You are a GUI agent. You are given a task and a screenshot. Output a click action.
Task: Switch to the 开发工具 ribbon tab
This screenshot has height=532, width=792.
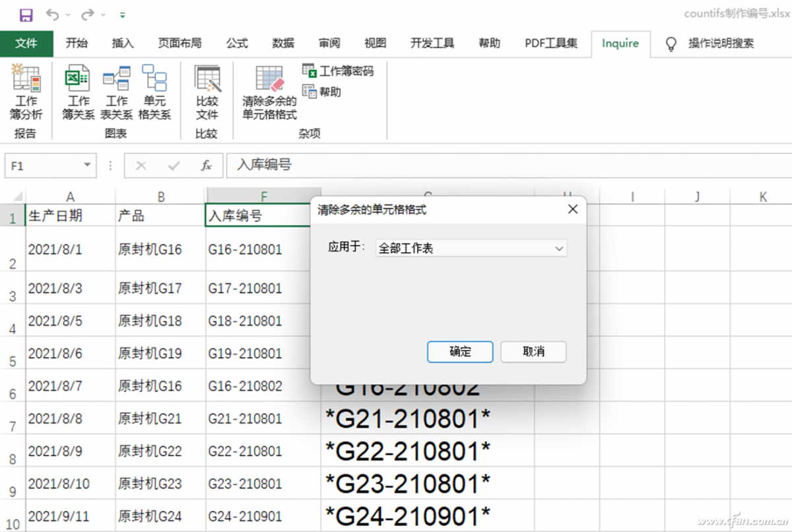click(432, 44)
